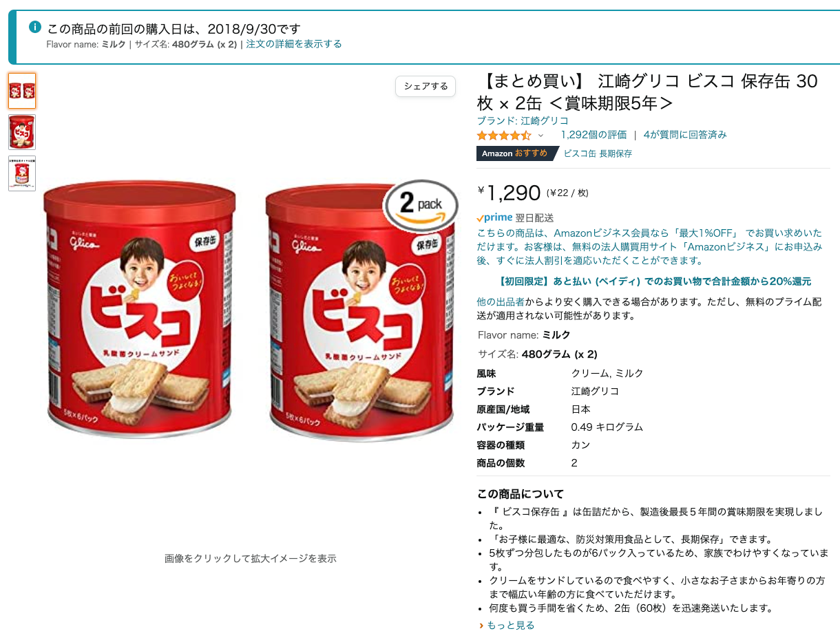This screenshot has height=640, width=840.
Task: Click the ペイディ 20%還元 promotion link
Action: tap(653, 281)
